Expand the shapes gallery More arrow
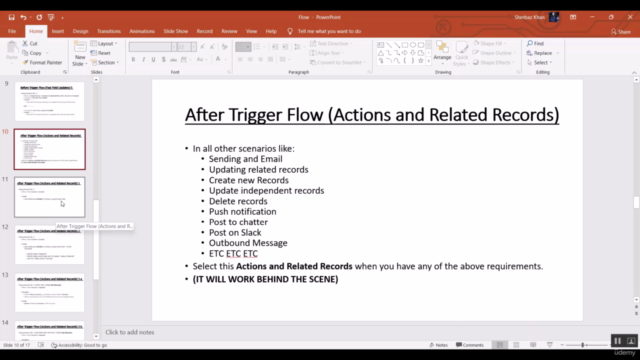640x360 pixels. click(428, 61)
